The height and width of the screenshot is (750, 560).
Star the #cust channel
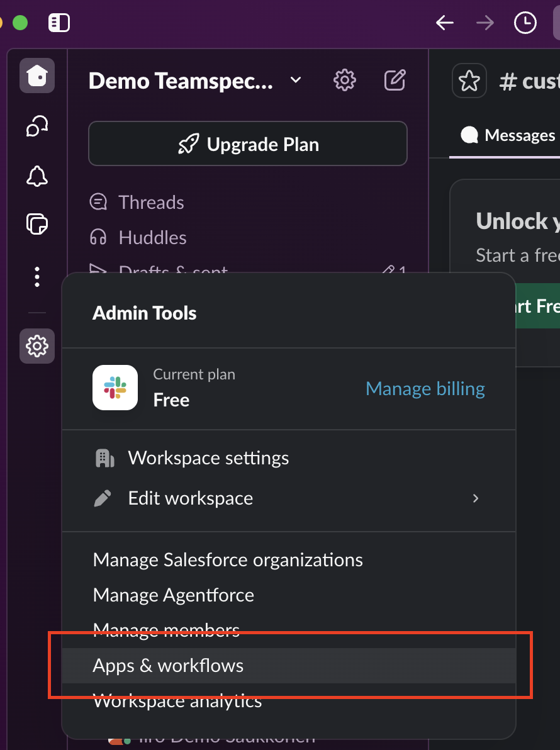coord(469,81)
